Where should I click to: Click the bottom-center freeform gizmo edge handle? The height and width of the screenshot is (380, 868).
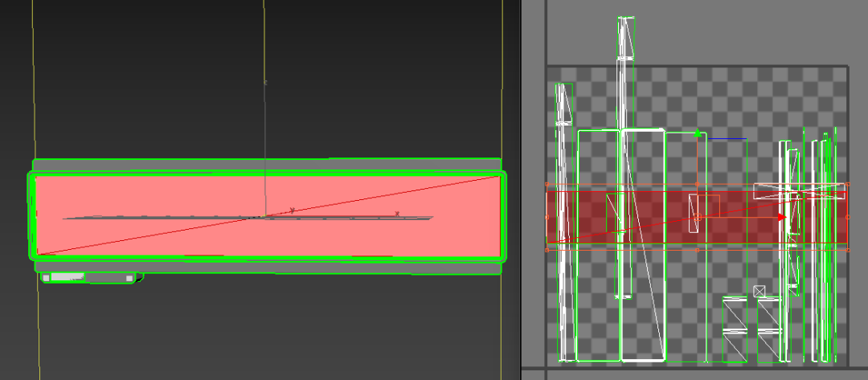click(698, 250)
